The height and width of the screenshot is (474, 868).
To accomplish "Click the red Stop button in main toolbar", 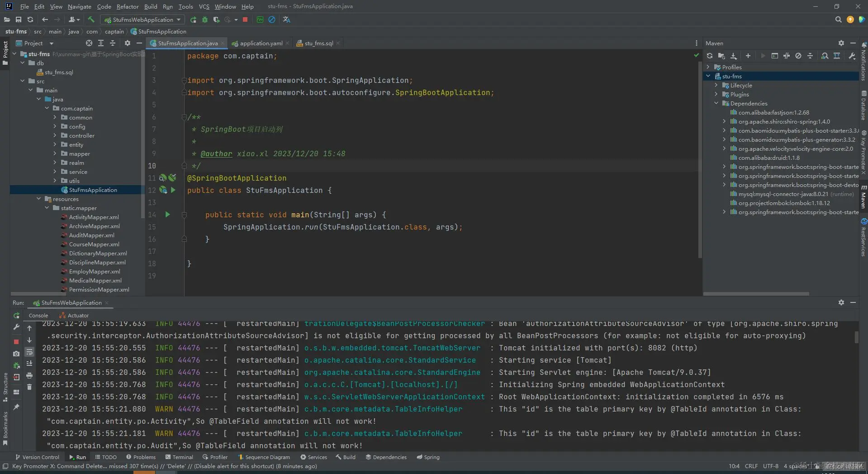I will (x=245, y=19).
